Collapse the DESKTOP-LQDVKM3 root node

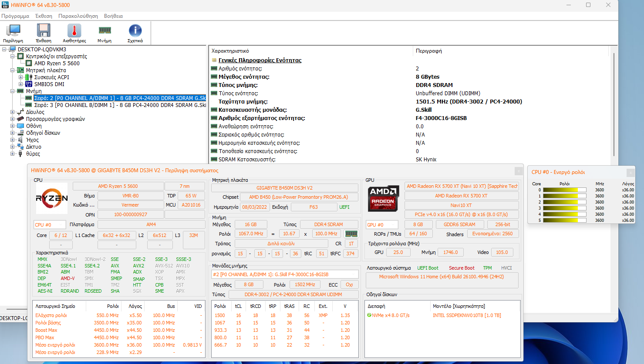[4, 50]
